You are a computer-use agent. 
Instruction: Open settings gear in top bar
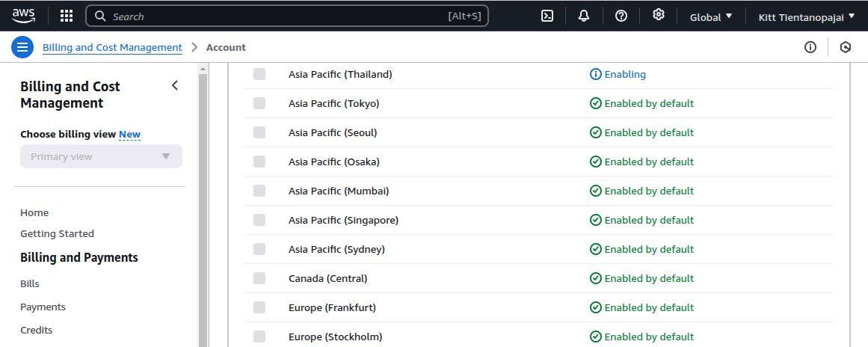(x=658, y=15)
